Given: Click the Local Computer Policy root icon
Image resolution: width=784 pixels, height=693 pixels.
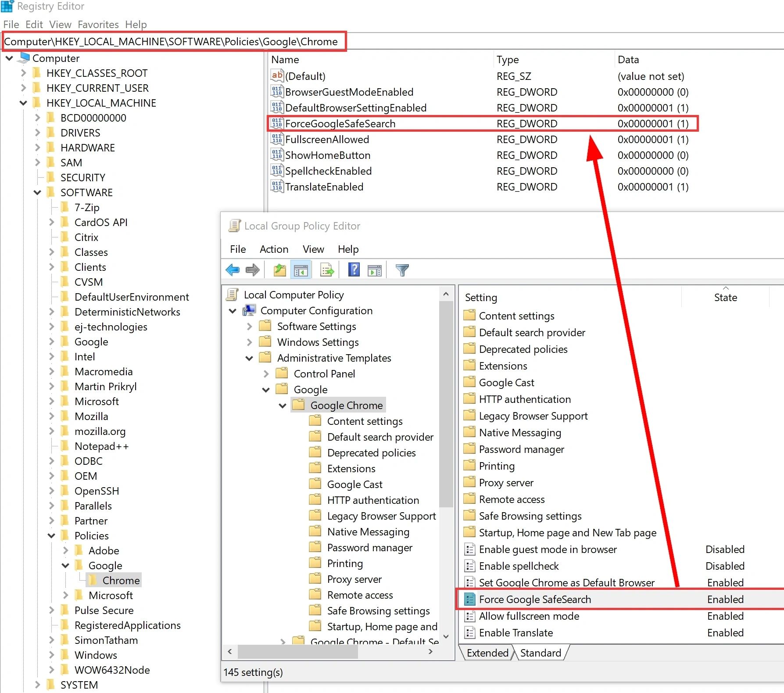Looking at the screenshot, I should tap(233, 294).
